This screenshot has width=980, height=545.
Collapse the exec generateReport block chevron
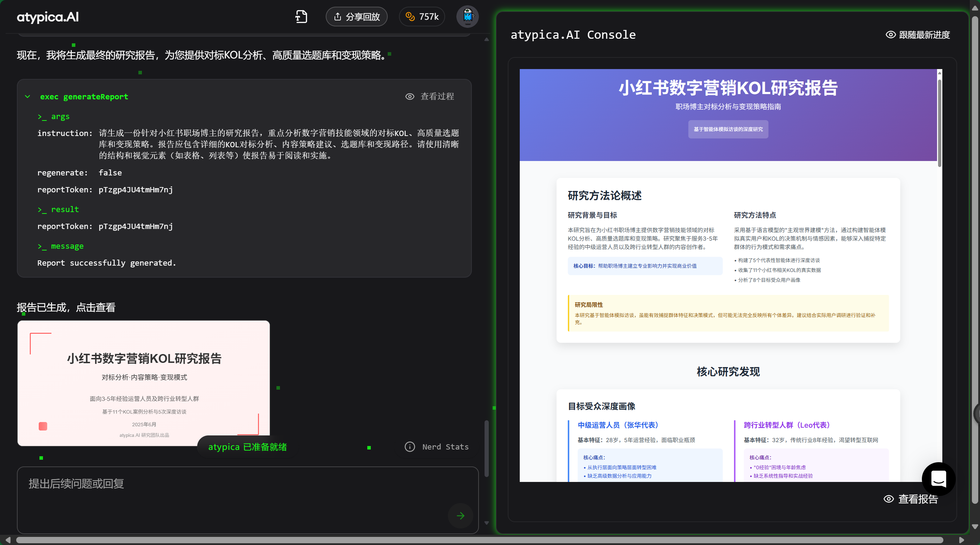pyautogui.click(x=27, y=97)
